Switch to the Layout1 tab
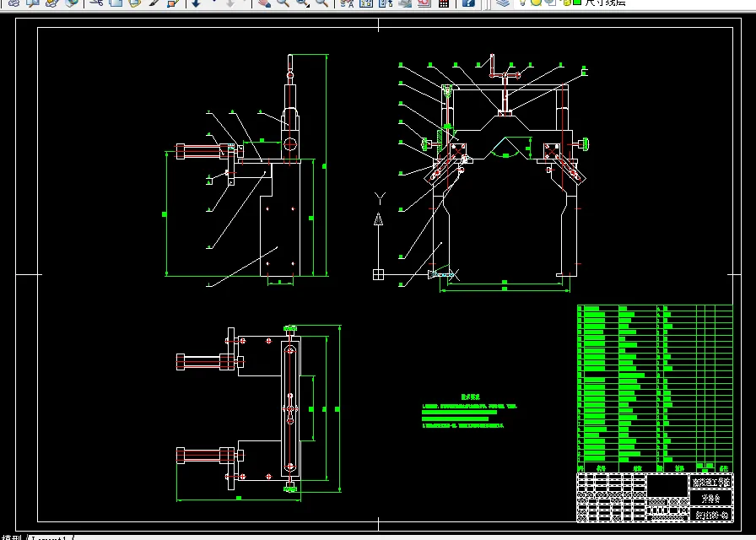The width and height of the screenshot is (756, 540). pos(51,537)
